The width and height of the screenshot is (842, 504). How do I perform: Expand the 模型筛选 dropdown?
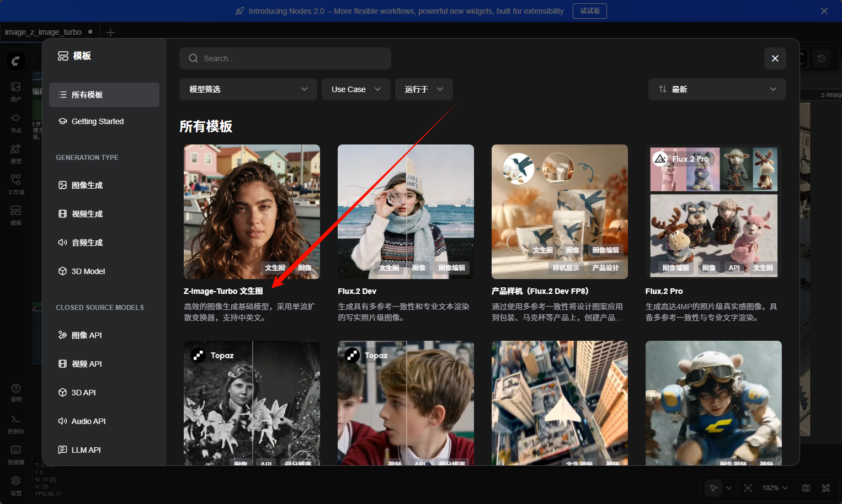(248, 89)
